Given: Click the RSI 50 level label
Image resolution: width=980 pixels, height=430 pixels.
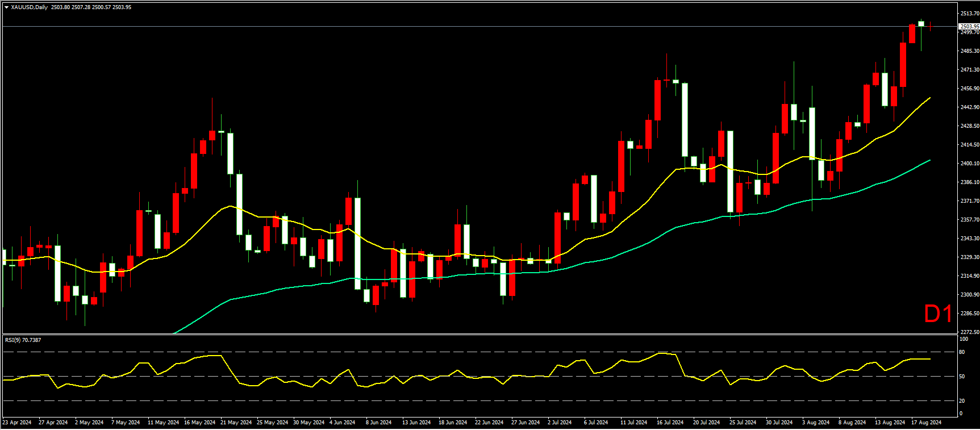Looking at the screenshot, I should pos(962,376).
